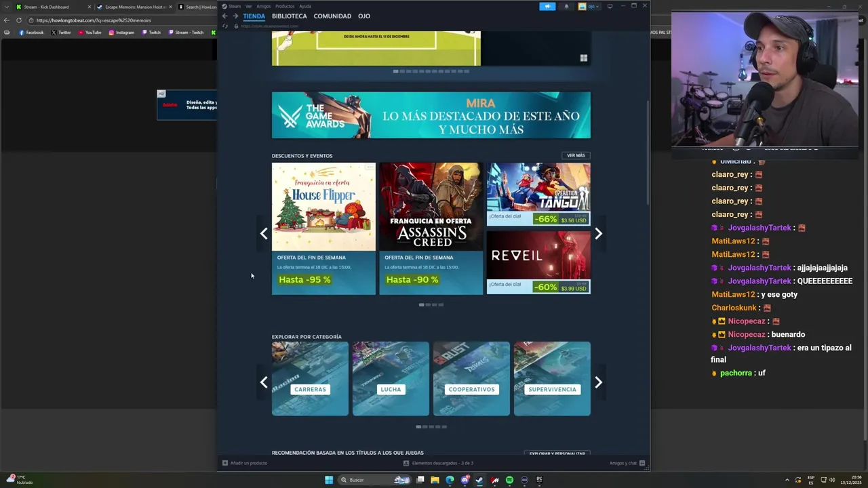Go to the COMUNIDAD tab
This screenshot has width=868, height=488.
(332, 16)
